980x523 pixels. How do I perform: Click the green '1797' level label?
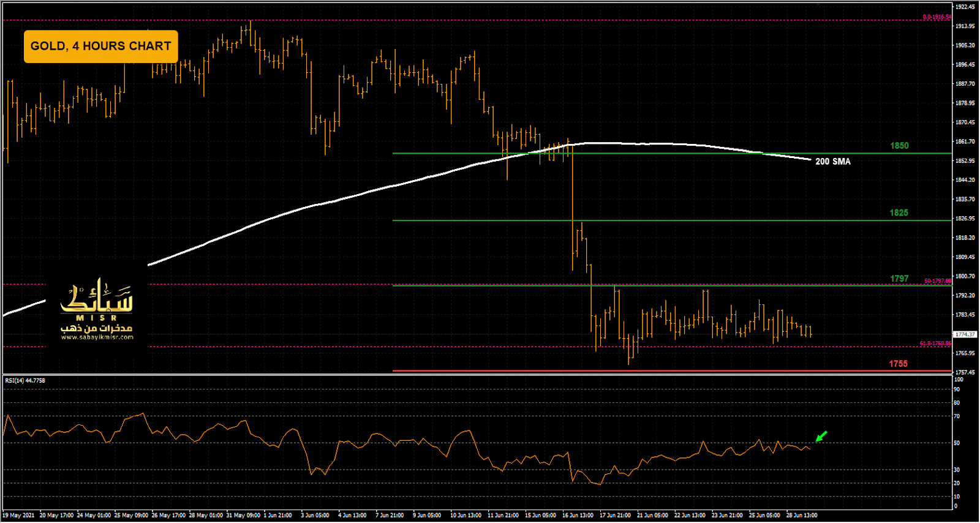click(x=899, y=279)
